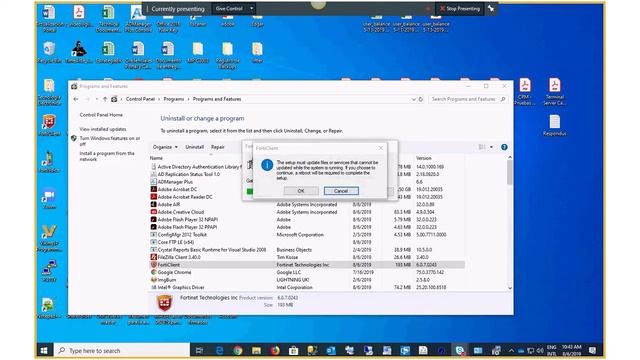The image size is (640, 360).
Task: Open the Recycle Bin desktop icon
Action: click(49, 53)
